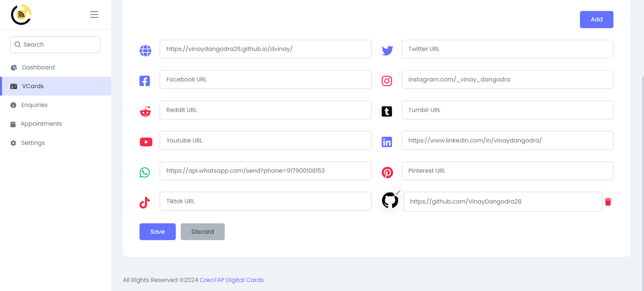Click the GitHub logo icon
The height and width of the screenshot is (291, 644).
tap(390, 200)
